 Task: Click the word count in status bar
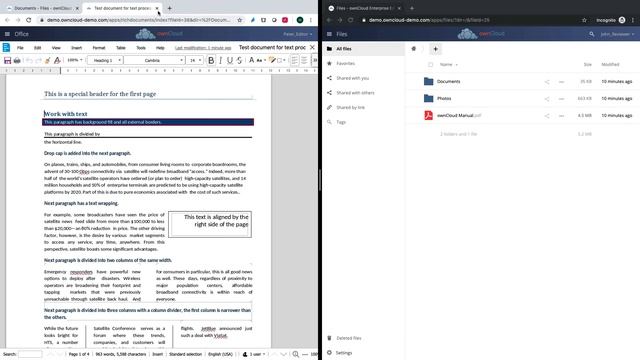pyautogui.click(x=121, y=354)
